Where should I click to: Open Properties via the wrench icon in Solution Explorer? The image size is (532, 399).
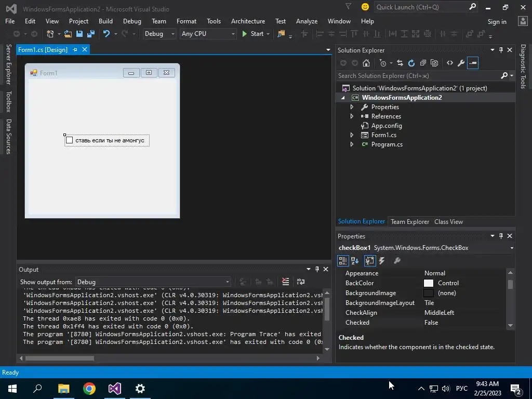pos(461,63)
